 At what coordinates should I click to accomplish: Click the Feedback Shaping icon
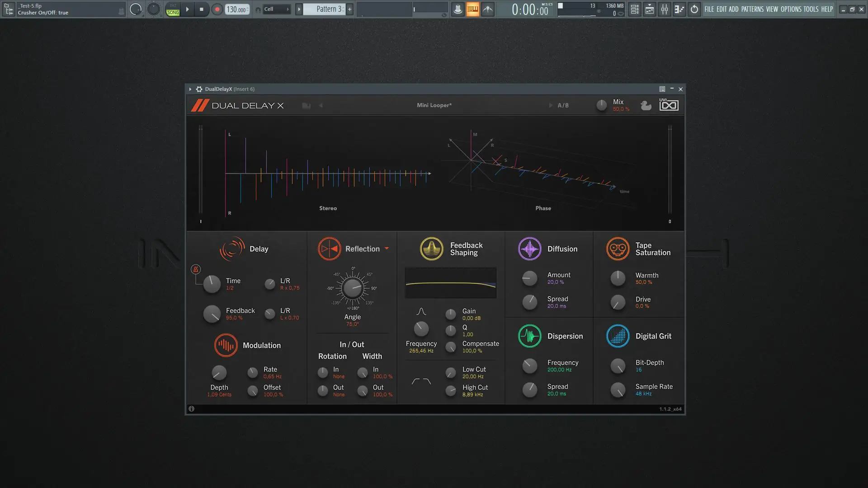(431, 249)
